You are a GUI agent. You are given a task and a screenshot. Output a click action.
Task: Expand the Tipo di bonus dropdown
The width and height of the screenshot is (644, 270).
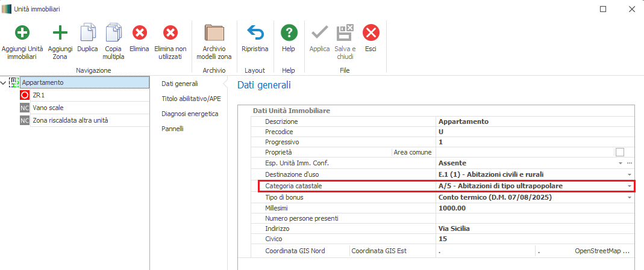[629, 197]
